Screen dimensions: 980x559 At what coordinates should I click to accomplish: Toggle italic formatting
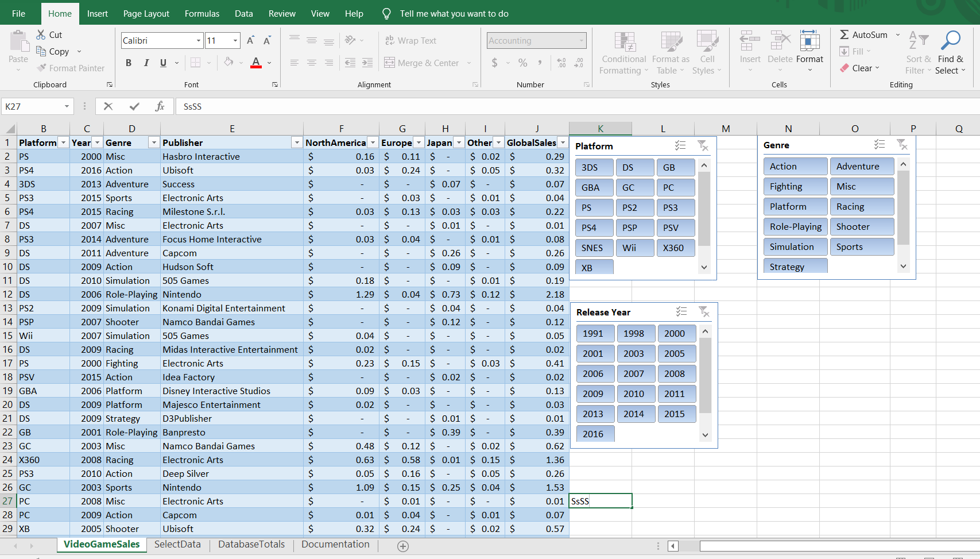point(146,63)
